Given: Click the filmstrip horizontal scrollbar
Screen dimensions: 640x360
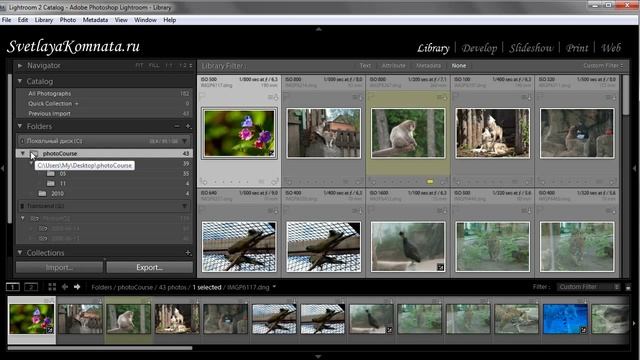Looking at the screenshot, I should pos(100,348).
